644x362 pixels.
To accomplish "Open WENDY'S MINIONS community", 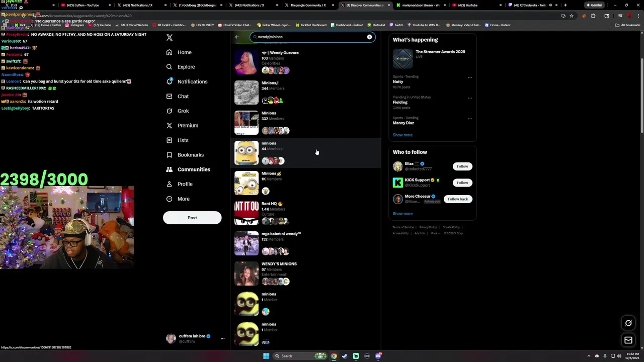I will click(306, 273).
